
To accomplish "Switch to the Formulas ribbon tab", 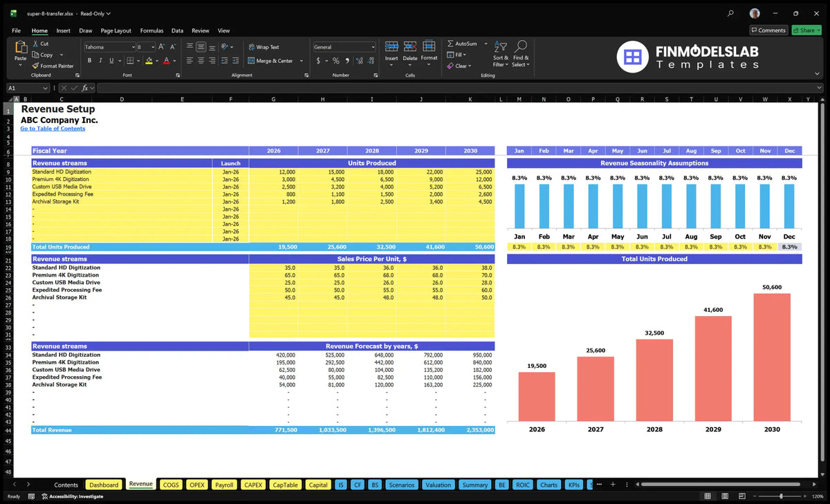I will coord(151,30).
